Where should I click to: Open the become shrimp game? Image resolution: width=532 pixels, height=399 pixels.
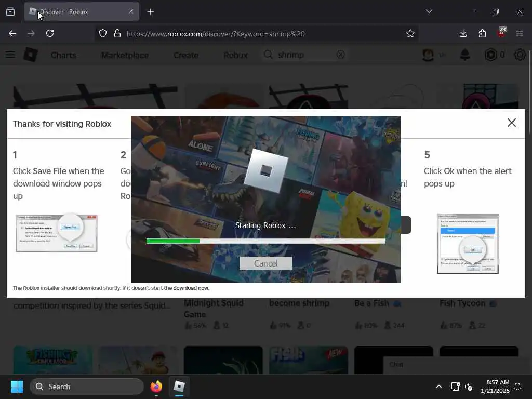299,303
